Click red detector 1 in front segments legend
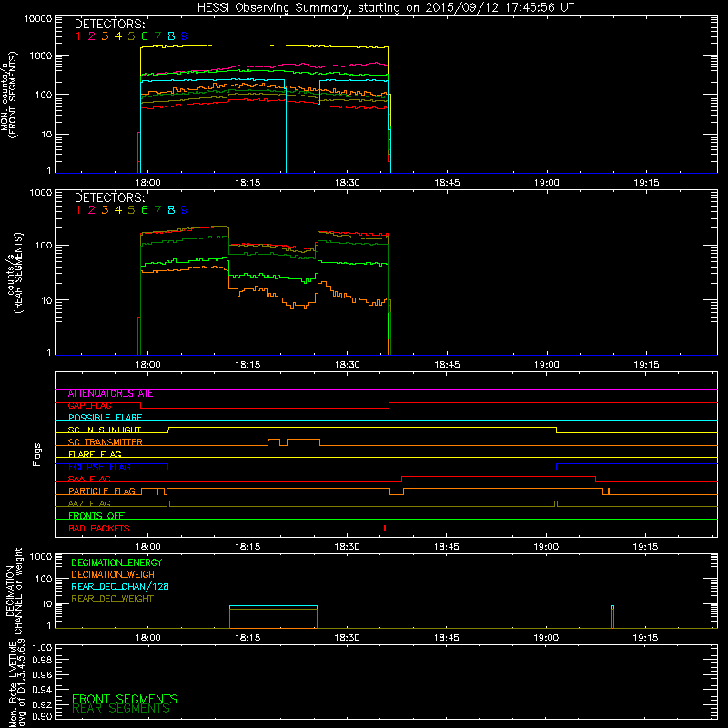The image size is (728, 728). click(x=78, y=36)
